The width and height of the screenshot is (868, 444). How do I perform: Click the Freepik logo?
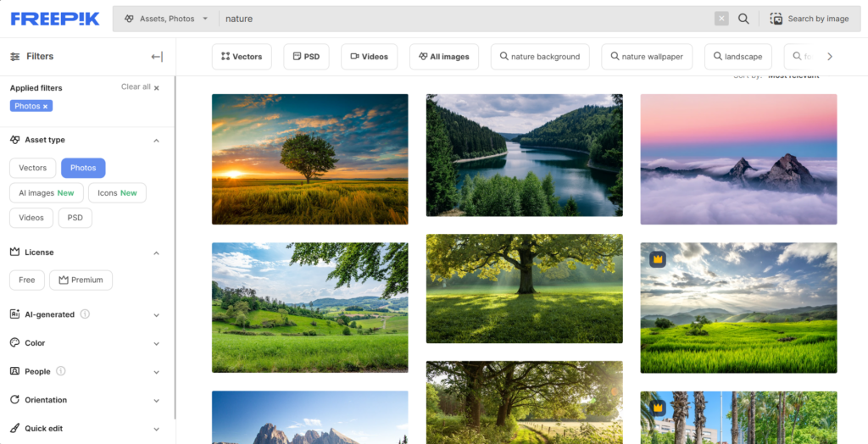55,19
